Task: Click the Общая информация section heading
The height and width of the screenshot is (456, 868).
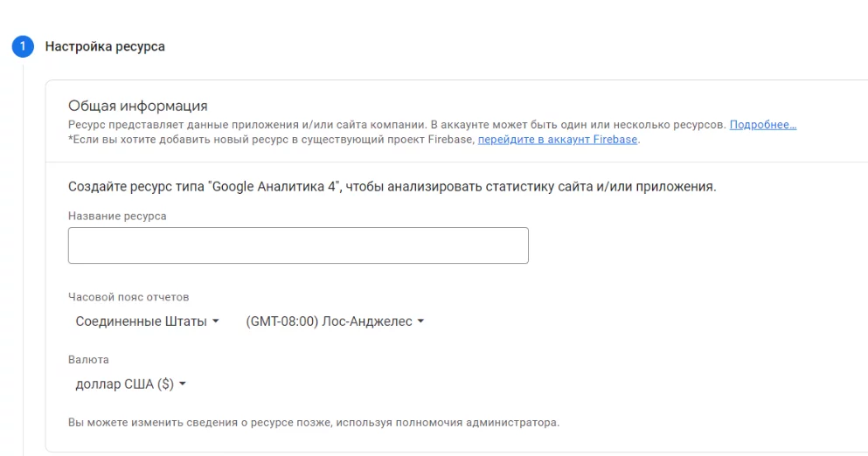Action: [x=138, y=106]
